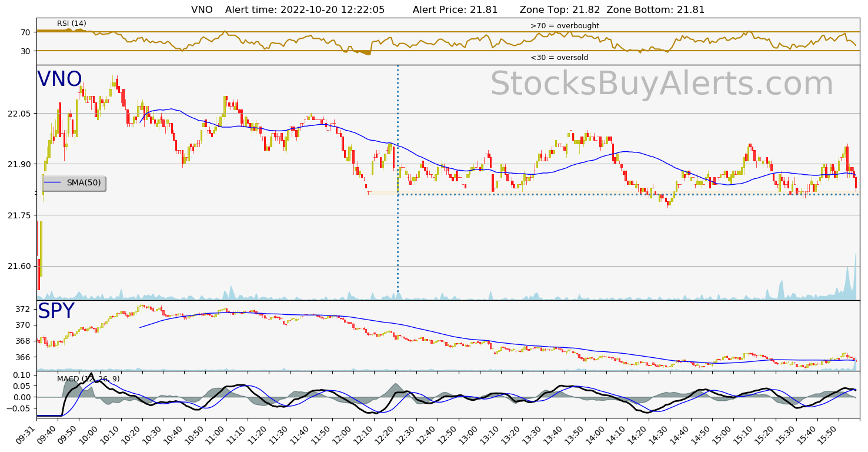This screenshot has width=868, height=452.
Task: Click the 372 SPY axis label
Action: (x=24, y=309)
